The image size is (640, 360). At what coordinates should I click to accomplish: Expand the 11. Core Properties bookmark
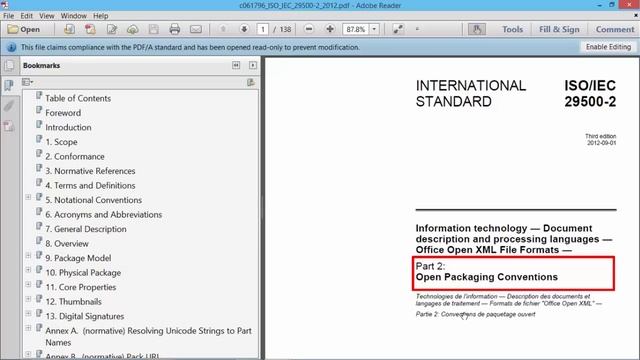28,284
